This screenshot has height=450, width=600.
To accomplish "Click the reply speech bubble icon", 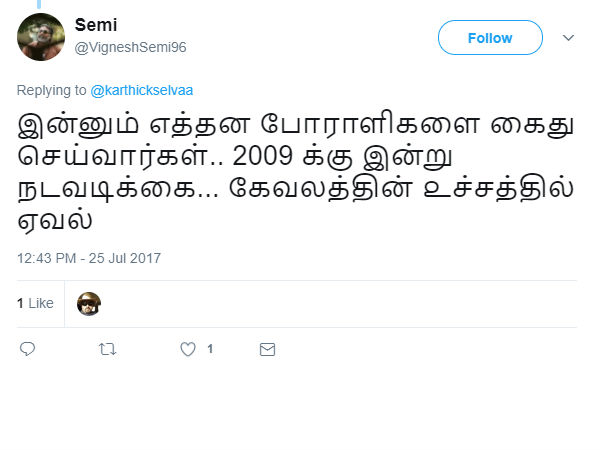I will (28, 349).
